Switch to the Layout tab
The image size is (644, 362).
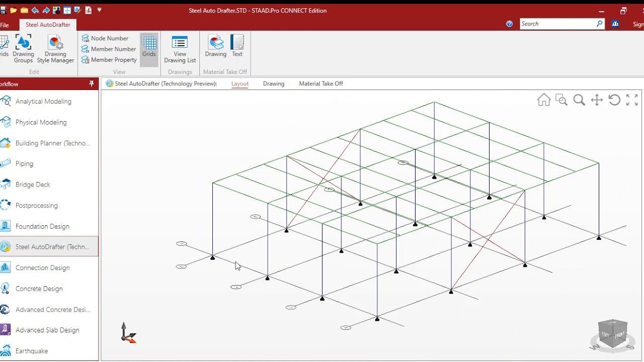point(240,83)
